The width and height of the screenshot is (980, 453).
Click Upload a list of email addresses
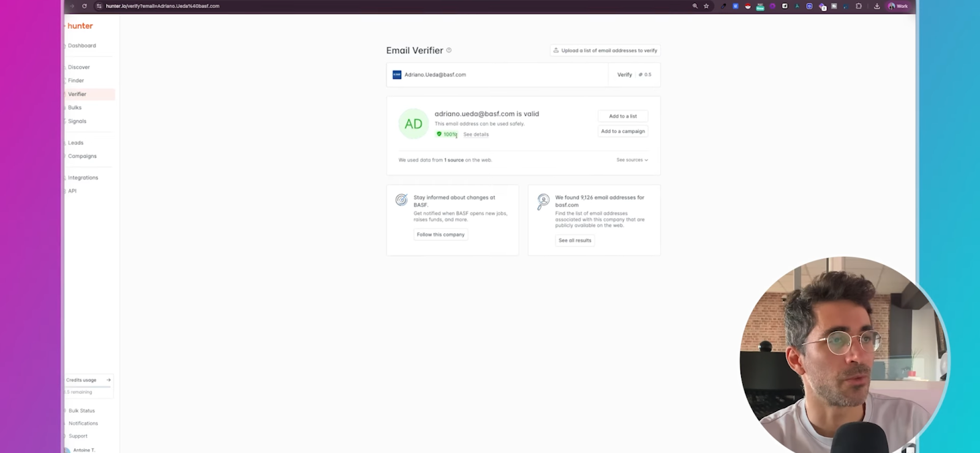[605, 50]
